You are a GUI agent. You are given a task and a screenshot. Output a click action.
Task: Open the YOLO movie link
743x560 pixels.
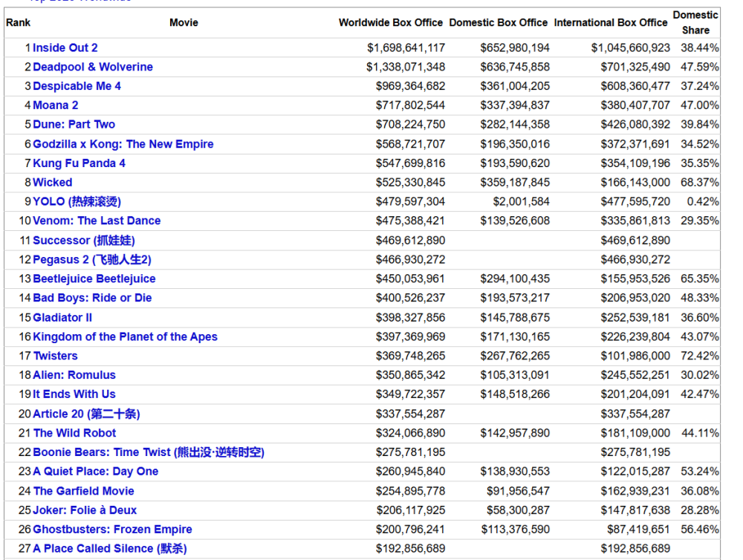(x=77, y=201)
